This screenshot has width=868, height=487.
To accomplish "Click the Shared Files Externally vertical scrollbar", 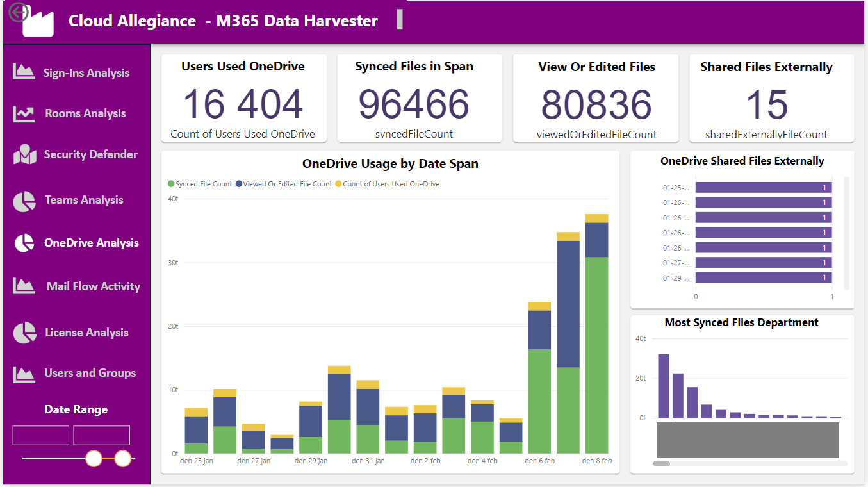I will (846, 233).
